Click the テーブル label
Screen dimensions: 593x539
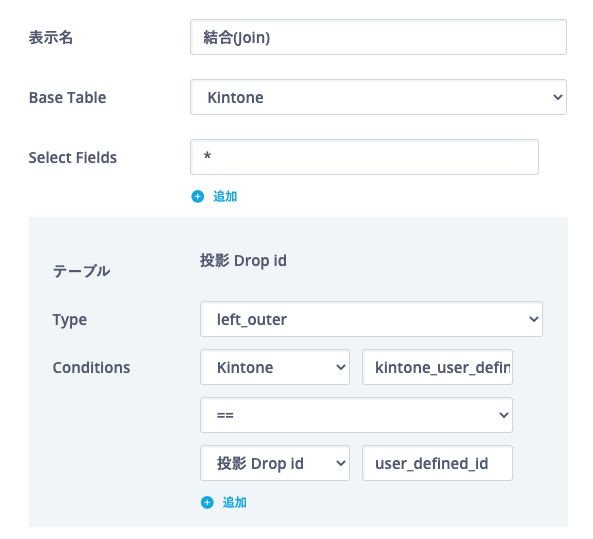click(x=81, y=271)
